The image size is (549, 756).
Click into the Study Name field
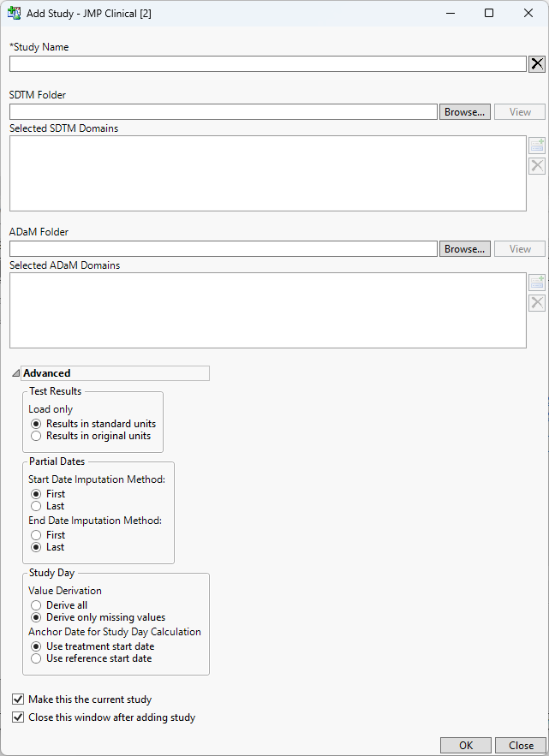[x=267, y=64]
